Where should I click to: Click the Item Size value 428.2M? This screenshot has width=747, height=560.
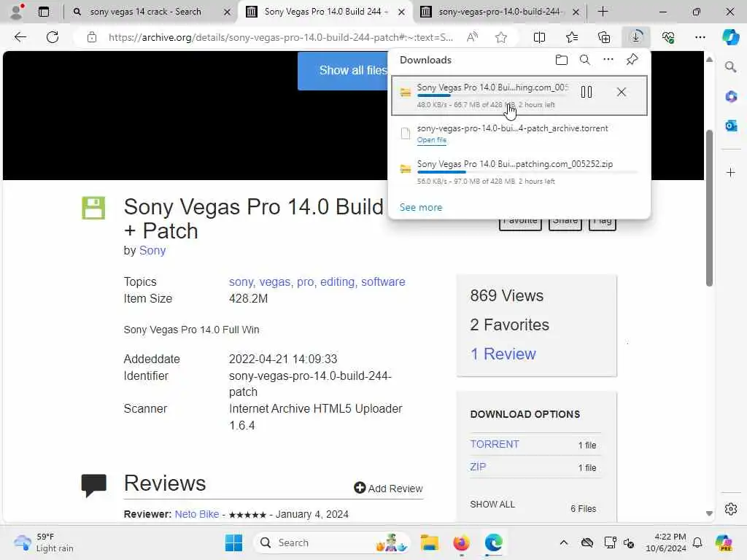(x=248, y=298)
